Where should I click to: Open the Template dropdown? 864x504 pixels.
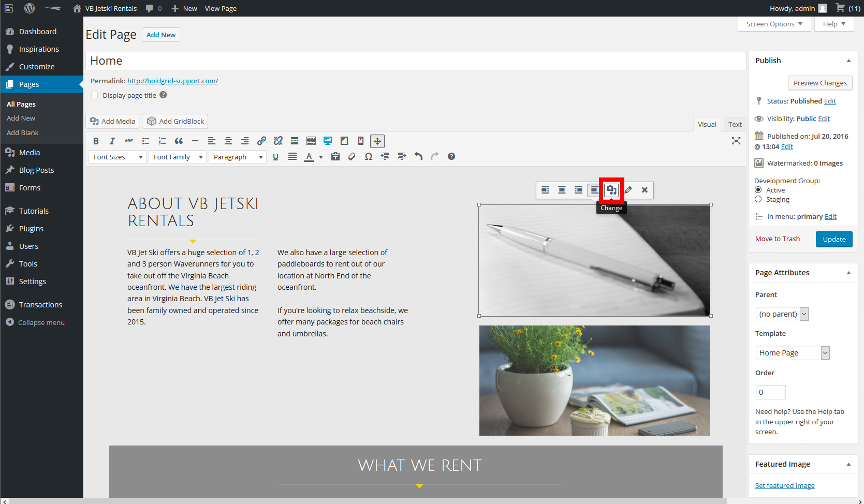(793, 353)
